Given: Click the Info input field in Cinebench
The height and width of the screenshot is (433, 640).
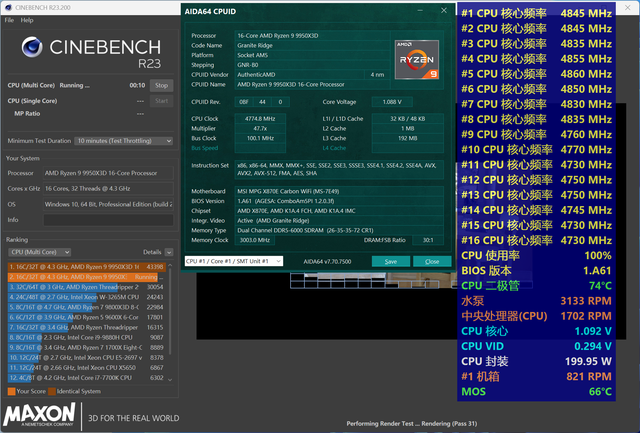Looking at the screenshot, I should [108, 220].
